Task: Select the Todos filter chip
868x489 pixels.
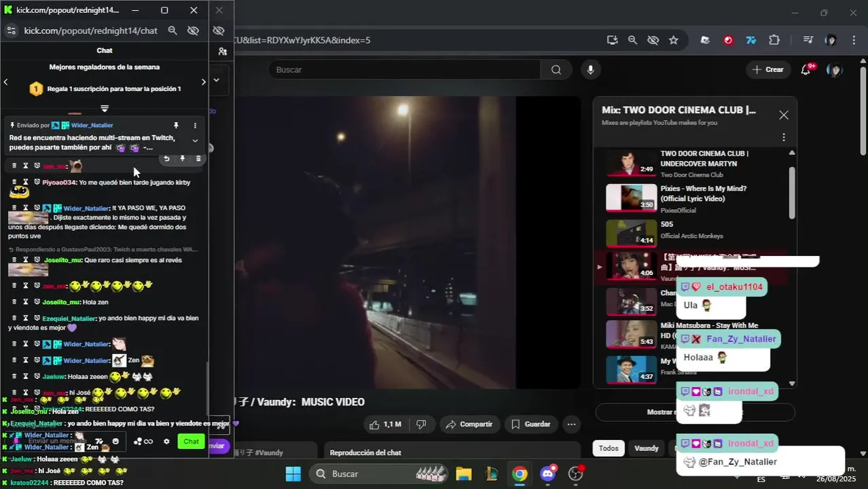Action: click(609, 448)
